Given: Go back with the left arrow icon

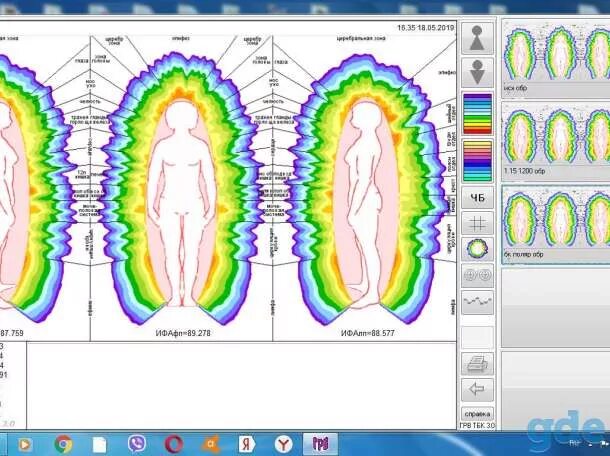Looking at the screenshot, I should coord(477,389).
